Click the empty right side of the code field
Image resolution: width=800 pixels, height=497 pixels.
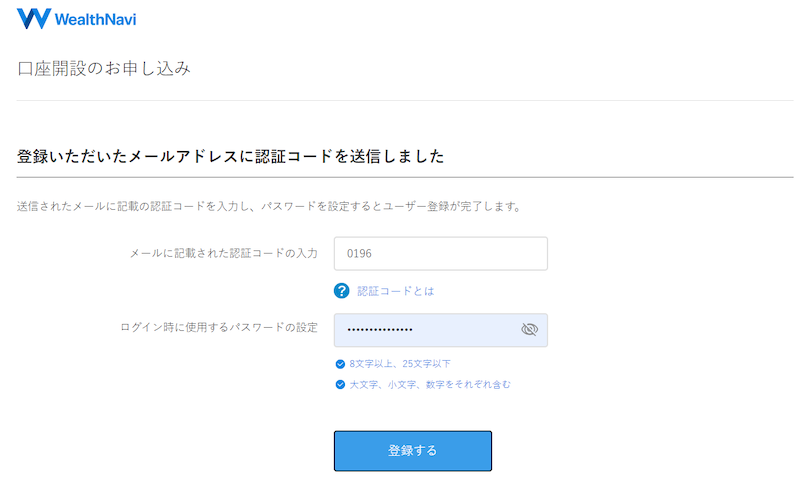pos(485,254)
